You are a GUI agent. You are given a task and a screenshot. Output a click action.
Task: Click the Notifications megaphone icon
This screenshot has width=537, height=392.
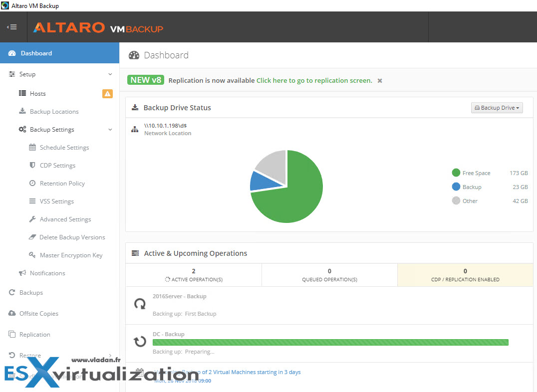click(22, 273)
